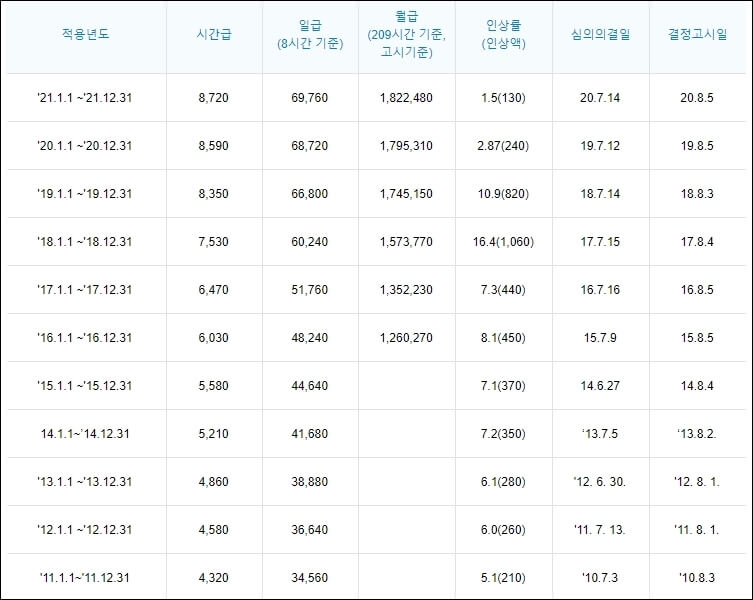
Task: Click the 7.2(350) increase rate cell
Action: pyautogui.click(x=503, y=434)
